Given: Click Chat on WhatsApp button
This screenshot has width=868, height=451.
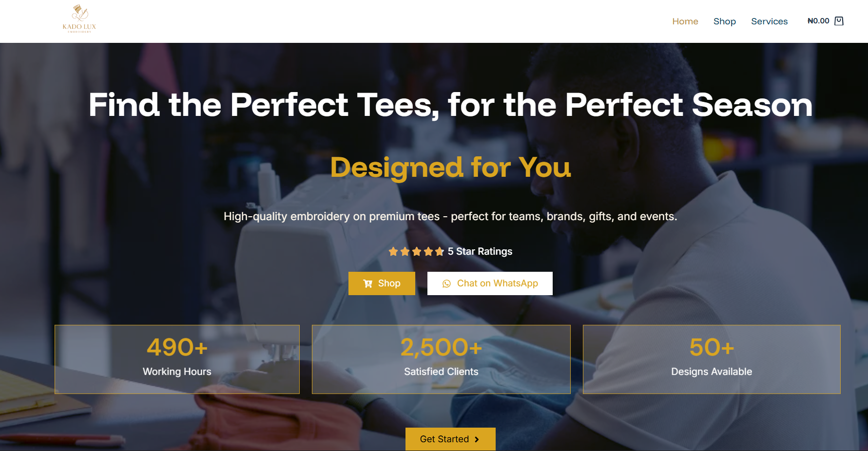Looking at the screenshot, I should pos(490,283).
